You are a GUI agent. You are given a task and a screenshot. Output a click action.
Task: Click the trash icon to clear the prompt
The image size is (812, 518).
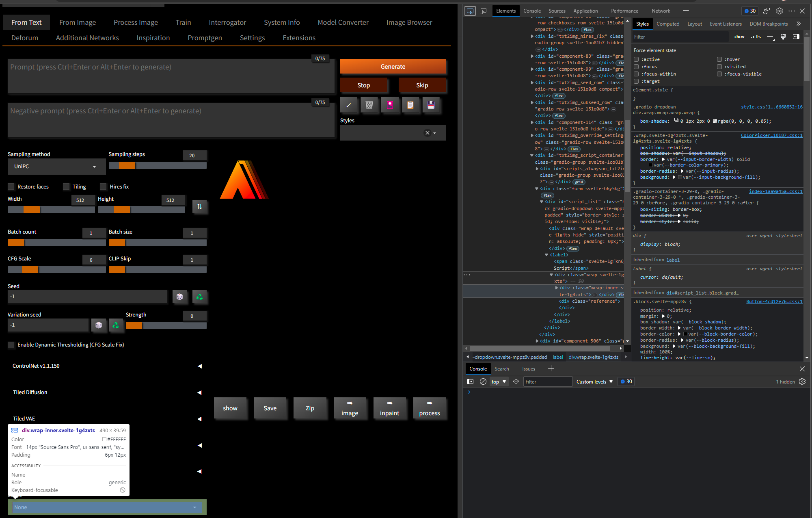[369, 105]
